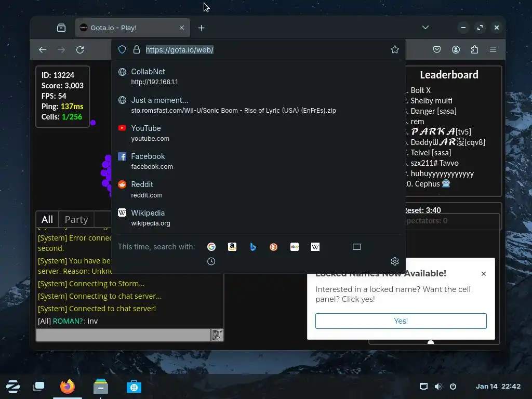532x399 pixels.
Task: Click huhuyyyyyyyyyyyy leaderboard entry
Action: tap(442, 174)
